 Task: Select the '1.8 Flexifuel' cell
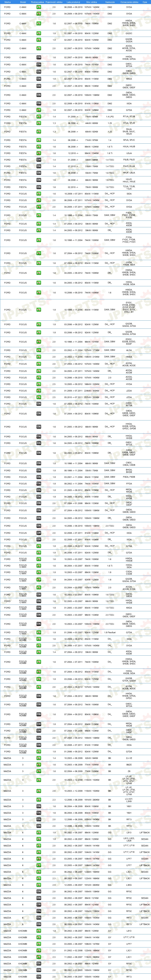click(x=110, y=632)
